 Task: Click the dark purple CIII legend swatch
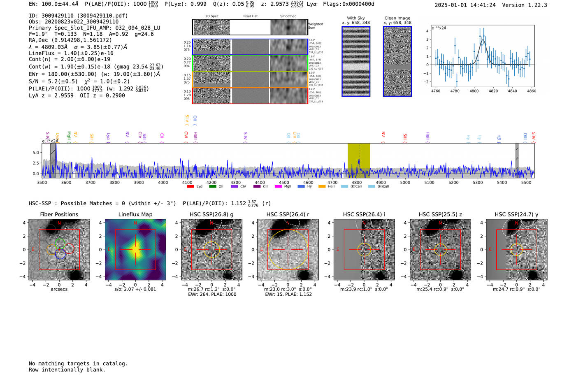(257, 187)
